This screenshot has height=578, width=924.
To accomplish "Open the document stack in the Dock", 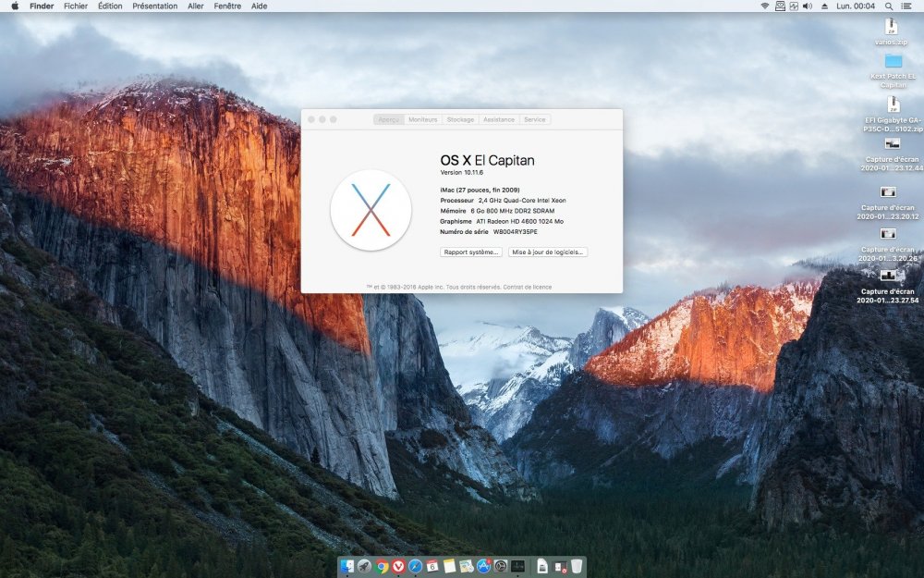I will (x=542, y=566).
